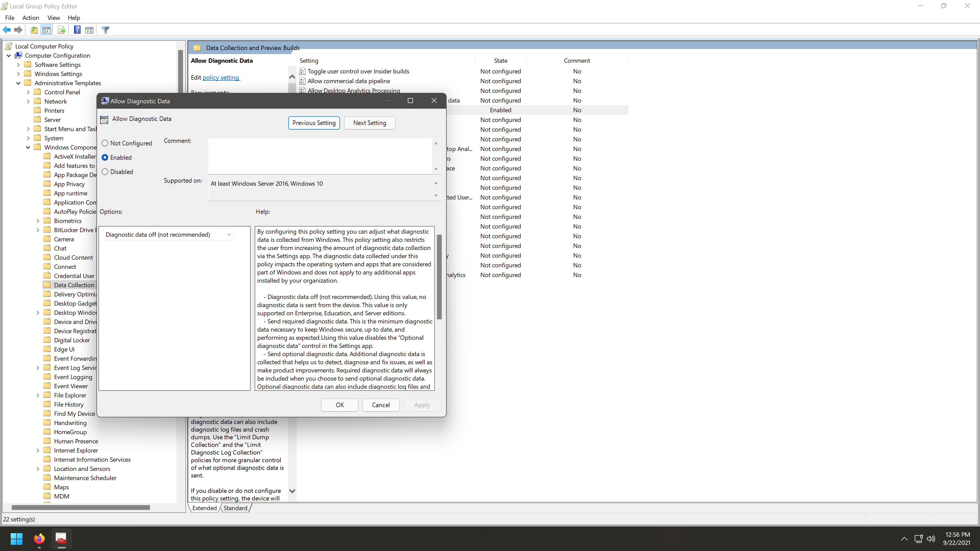Viewport: 980px width, 551px height.
Task: Collapse the Administrative Templates node
Action: point(18,83)
